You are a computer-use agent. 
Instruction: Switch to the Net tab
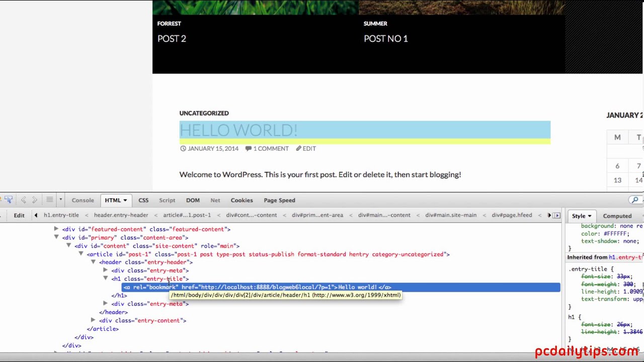[215, 200]
